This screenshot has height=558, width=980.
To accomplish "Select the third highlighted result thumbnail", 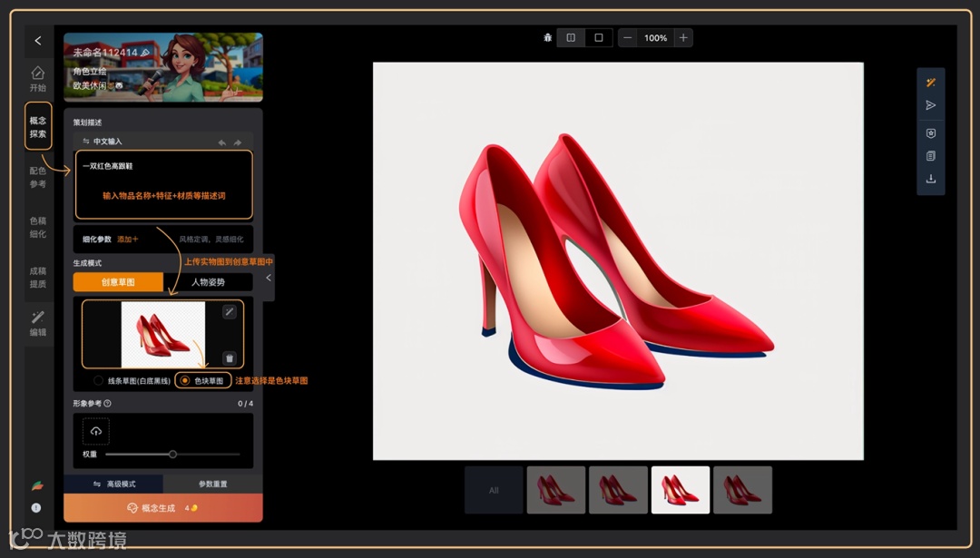I will point(680,490).
